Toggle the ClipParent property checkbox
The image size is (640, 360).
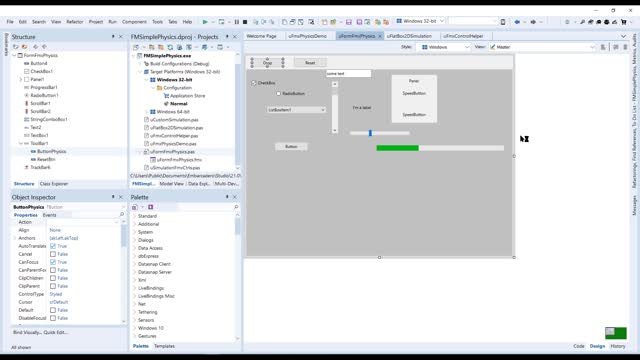[53, 286]
